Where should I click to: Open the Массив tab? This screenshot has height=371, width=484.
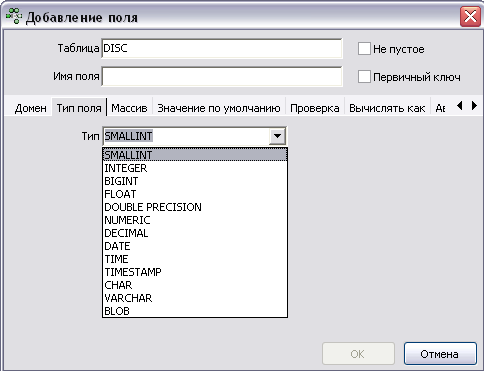(x=129, y=108)
